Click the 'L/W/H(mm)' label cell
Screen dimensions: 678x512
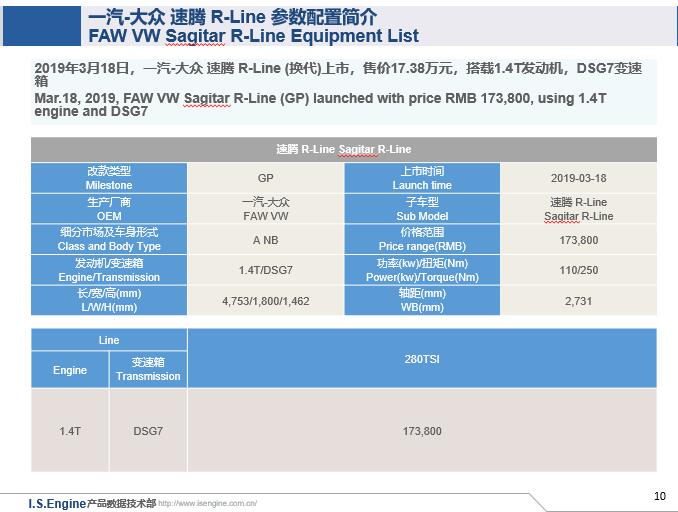(x=109, y=300)
